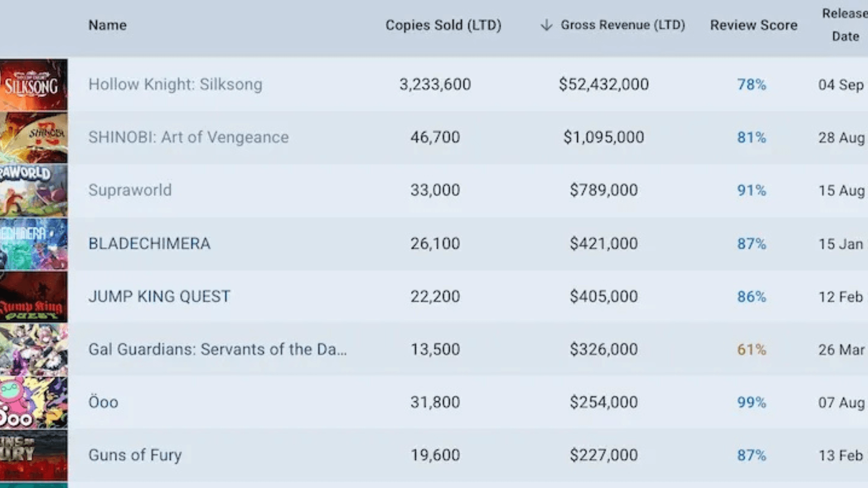Open the BLADECHIMERA cover thumbnail
868x488 pixels.
tap(33, 244)
